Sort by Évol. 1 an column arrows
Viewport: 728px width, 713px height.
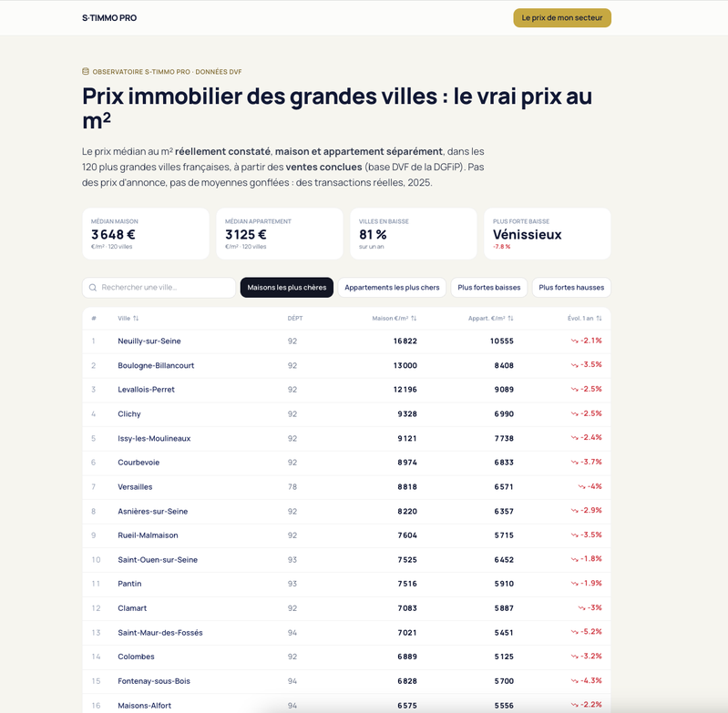click(599, 318)
